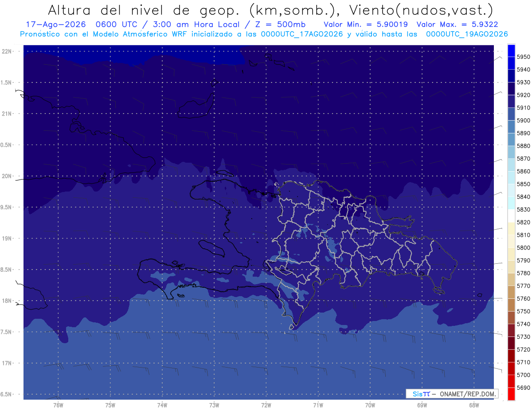Click the '5730' legend label
This screenshot has width=532, height=411.
tap(524, 337)
